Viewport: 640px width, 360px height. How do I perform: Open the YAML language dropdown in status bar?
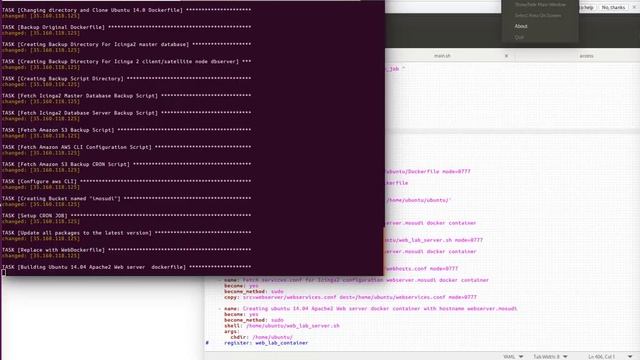[x=513, y=357]
